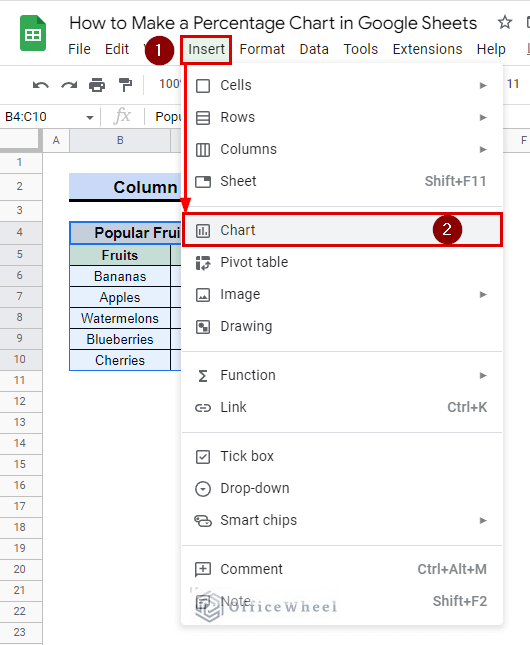Open the name box dropdown arrow
530x645 pixels.
click(90, 118)
